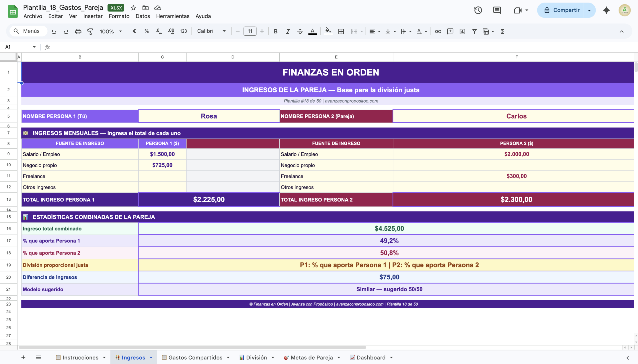
Task: Toggle italic formatting
Action: (288, 32)
